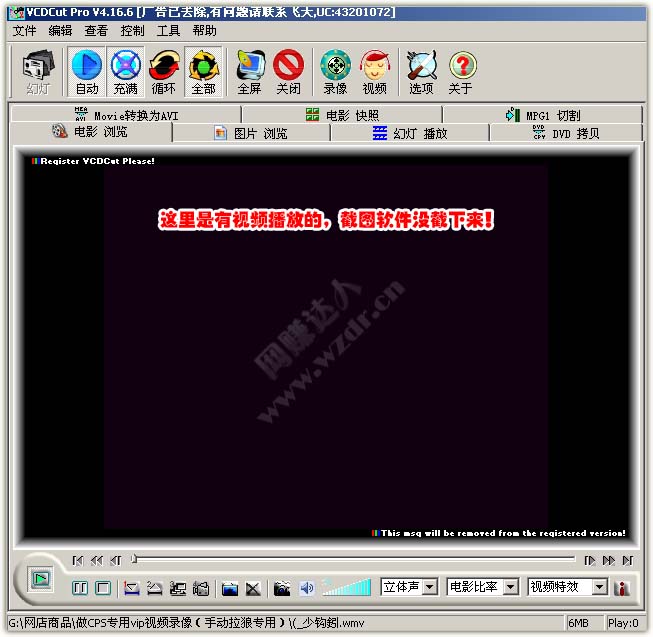Toggle the 循环 loop button
Screen dimensions: 653x637
(x=164, y=72)
